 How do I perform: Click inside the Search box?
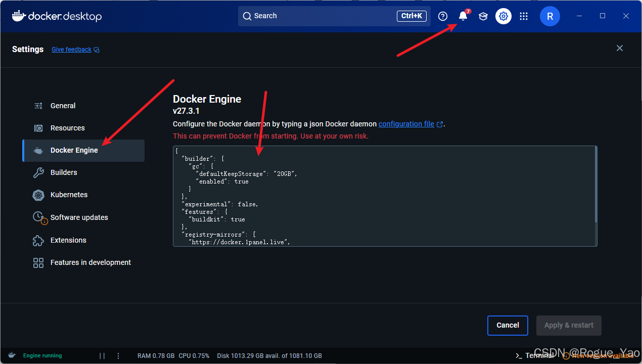click(x=334, y=16)
